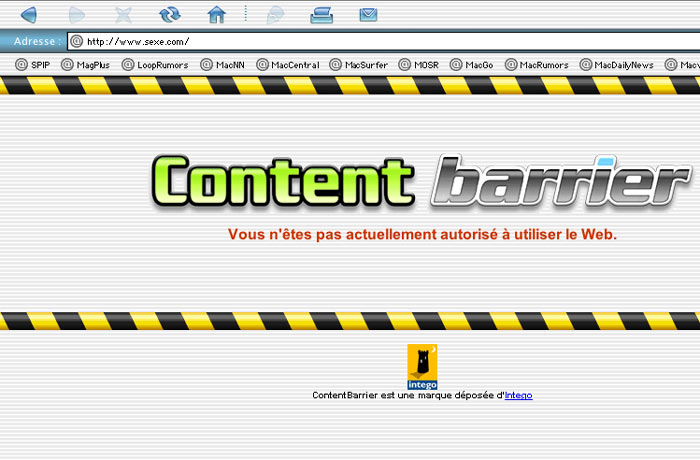Click the 'ContentBarrier est une marque déposée' text
Screen dimensions: 700x460
point(408,395)
